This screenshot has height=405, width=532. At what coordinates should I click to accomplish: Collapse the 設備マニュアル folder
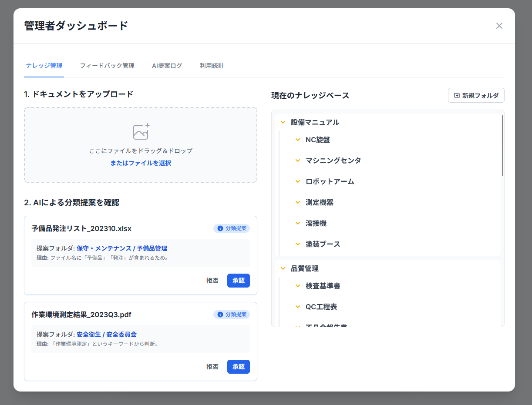283,122
